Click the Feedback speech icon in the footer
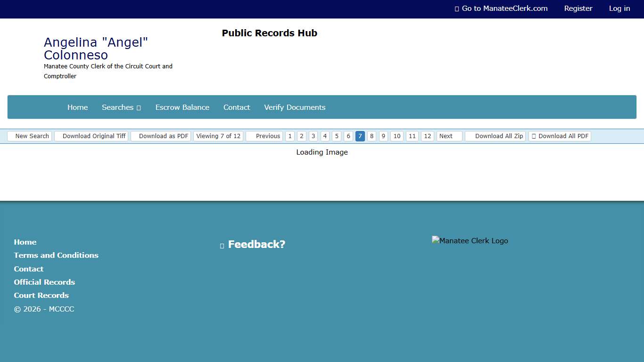 (222, 245)
